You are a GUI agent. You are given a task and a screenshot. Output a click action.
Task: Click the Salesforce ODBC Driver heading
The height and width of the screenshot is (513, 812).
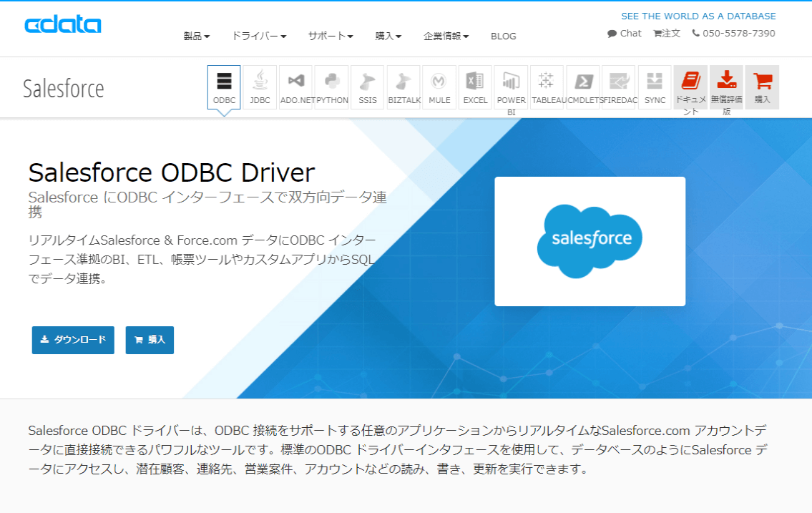pyautogui.click(x=172, y=172)
